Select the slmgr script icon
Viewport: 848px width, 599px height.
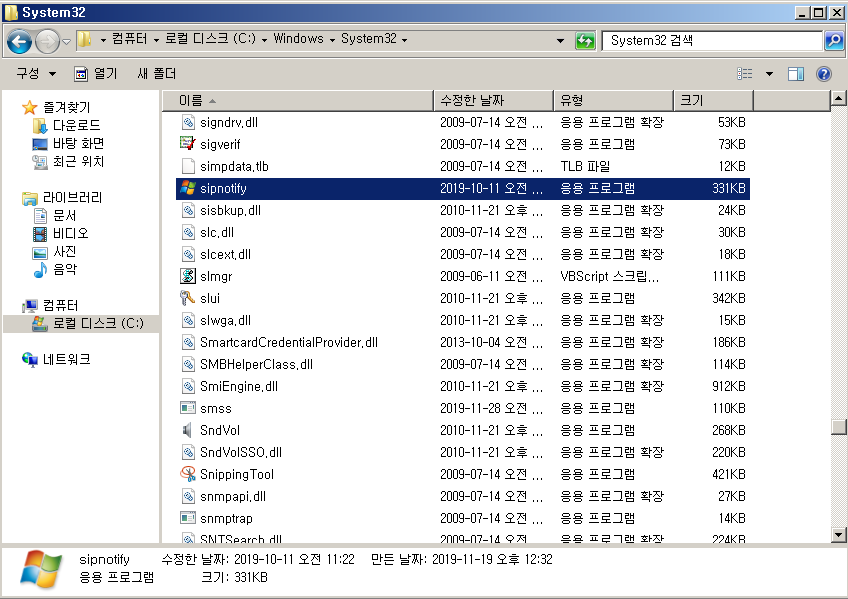[188, 276]
